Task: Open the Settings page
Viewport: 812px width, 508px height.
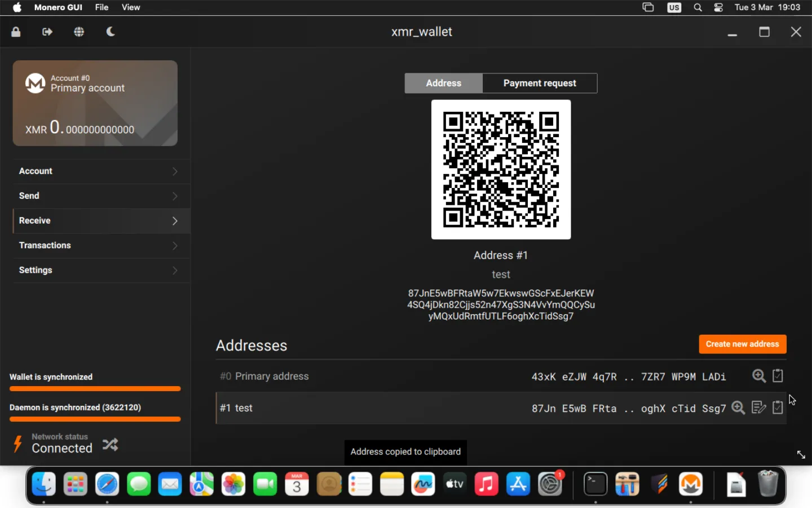Action: tap(101, 271)
